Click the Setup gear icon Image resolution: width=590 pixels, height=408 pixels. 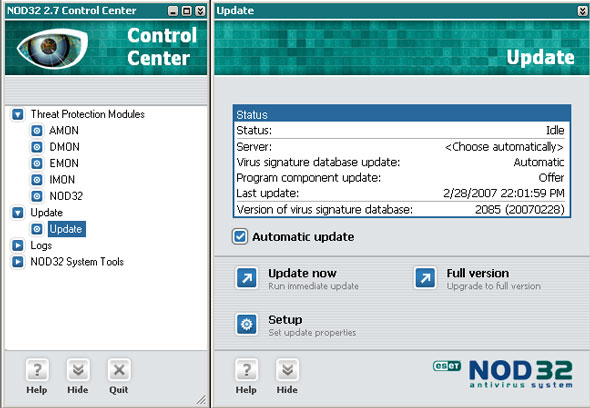click(x=247, y=324)
